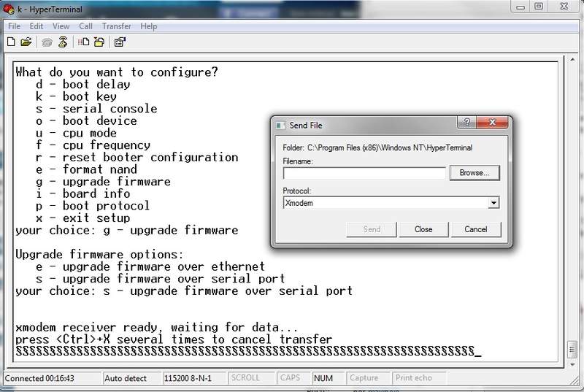Click 'What do you want to configure?' line
Screen dimensions: 584x392
tap(117, 72)
